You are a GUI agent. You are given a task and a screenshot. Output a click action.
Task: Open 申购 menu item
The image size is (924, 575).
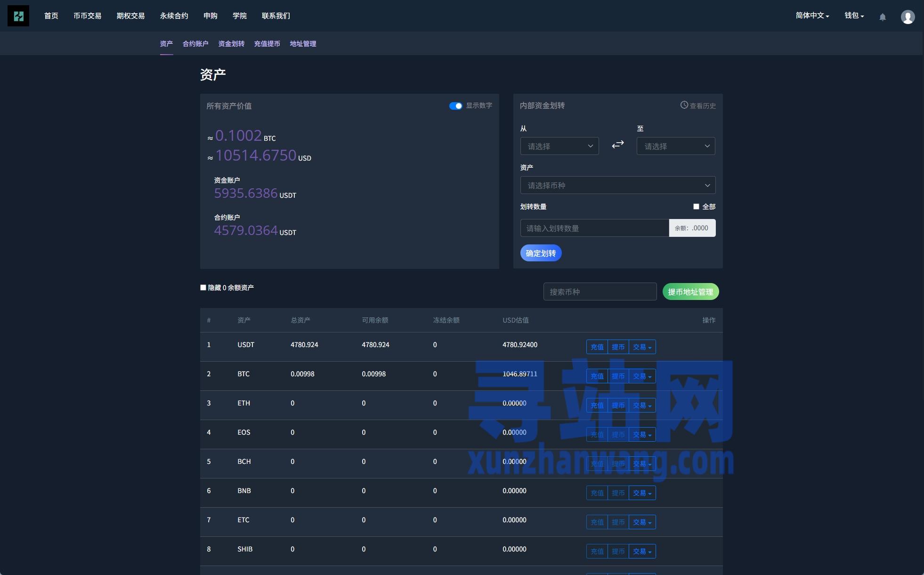coord(211,16)
